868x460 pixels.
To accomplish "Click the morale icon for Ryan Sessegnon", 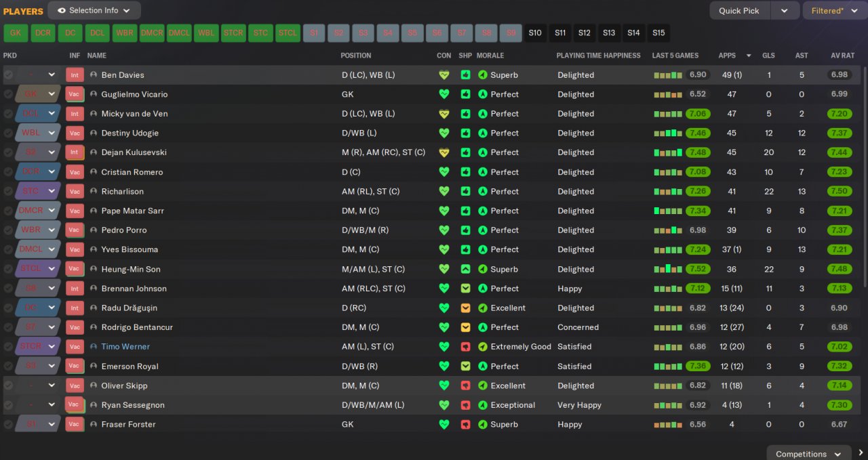I will (x=483, y=405).
